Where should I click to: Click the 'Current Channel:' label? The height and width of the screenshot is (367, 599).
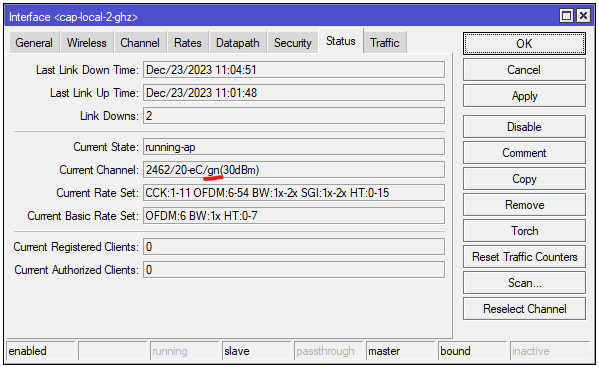coord(99,170)
